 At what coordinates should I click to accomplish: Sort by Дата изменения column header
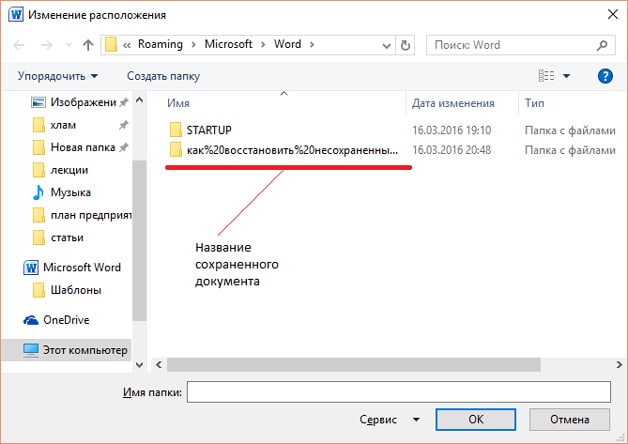point(453,103)
